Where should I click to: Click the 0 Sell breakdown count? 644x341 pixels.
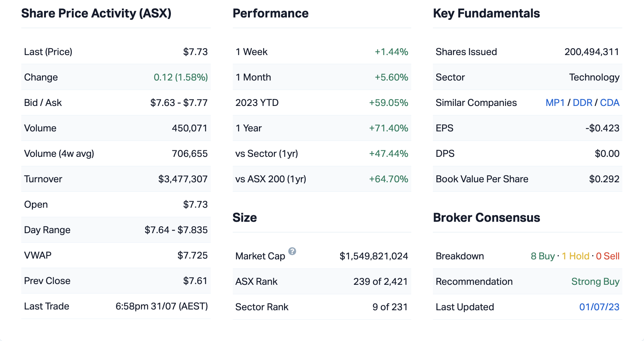[x=608, y=256]
